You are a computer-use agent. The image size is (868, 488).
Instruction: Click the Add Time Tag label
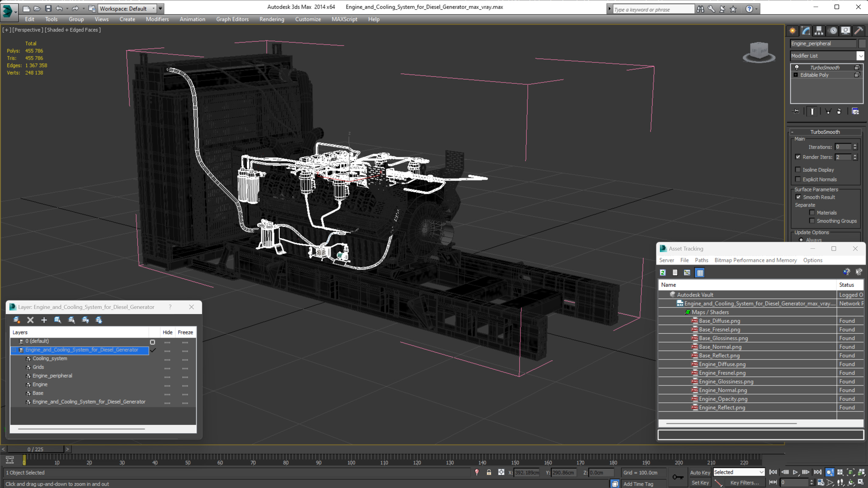coord(638,484)
